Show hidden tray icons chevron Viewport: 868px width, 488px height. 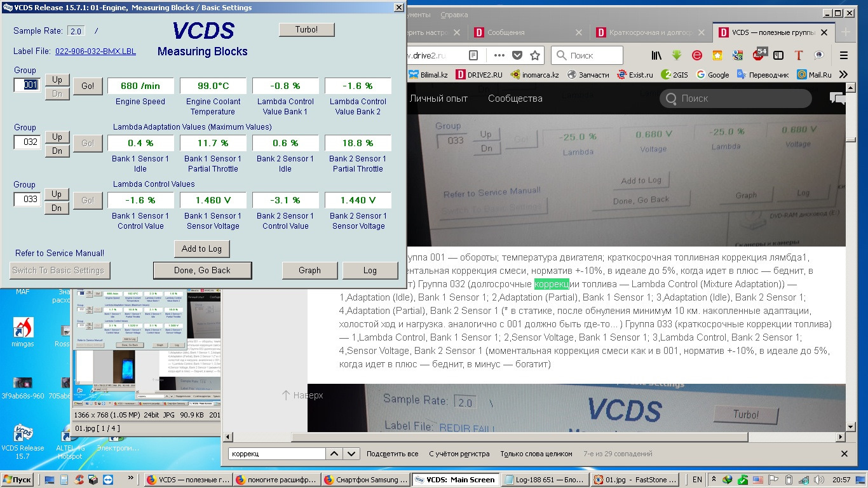(x=714, y=480)
